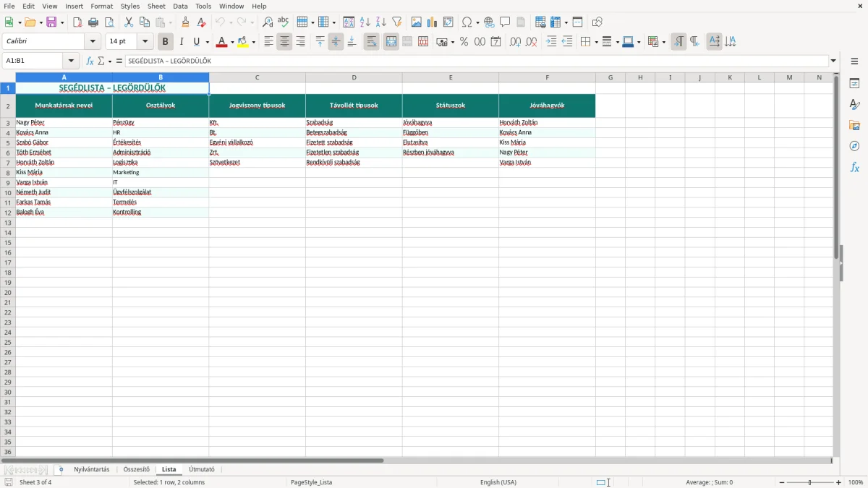Insert a hyperlink using the toolbar icon
The width and height of the screenshot is (868, 488).
[x=490, y=22]
